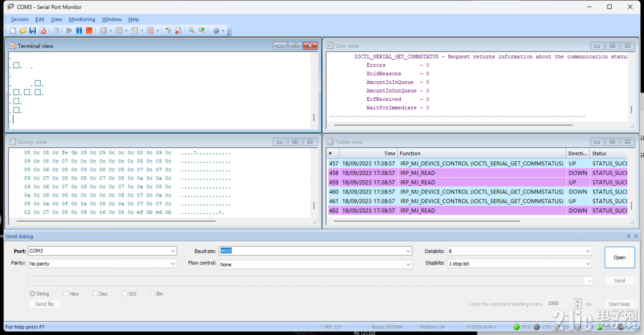
Task: Click the Table view title icon
Action: (330, 142)
